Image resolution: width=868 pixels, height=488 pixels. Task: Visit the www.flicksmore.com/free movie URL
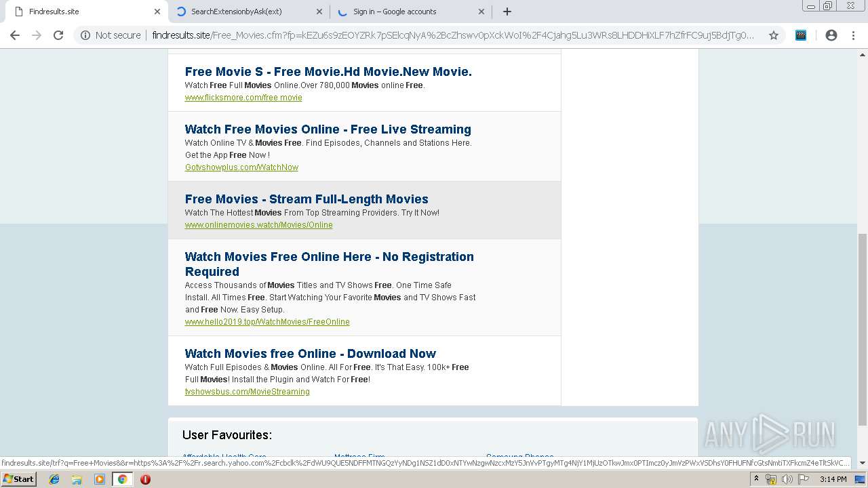point(243,98)
